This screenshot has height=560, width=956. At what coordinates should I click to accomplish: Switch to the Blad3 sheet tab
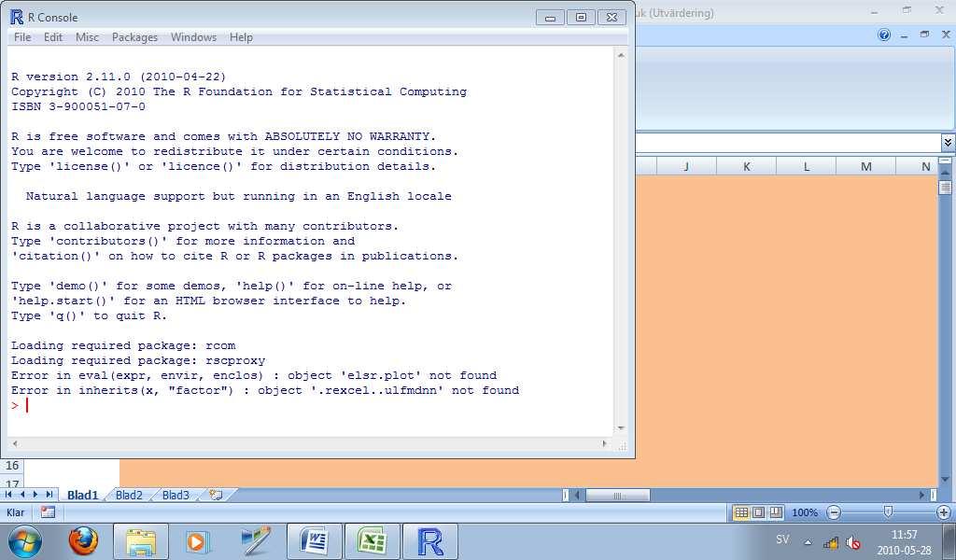pyautogui.click(x=176, y=495)
